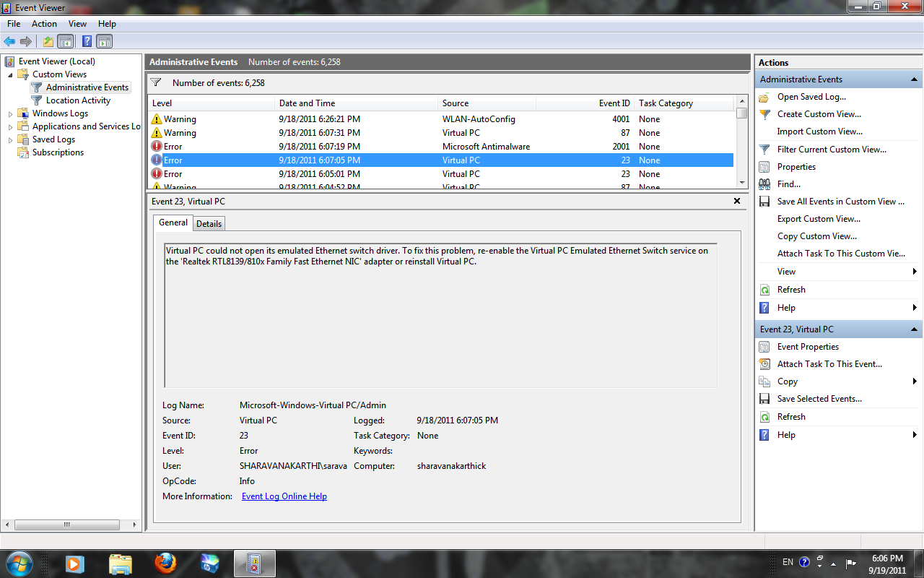Select Virtual PC warning at 6:07:31 PM
The height and width of the screenshot is (578, 924).
(x=440, y=133)
